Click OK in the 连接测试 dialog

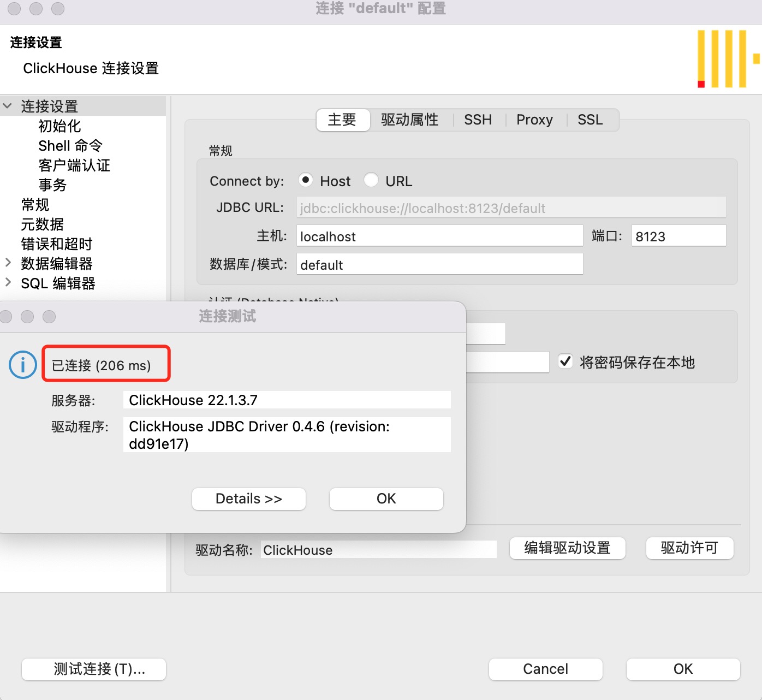386,499
